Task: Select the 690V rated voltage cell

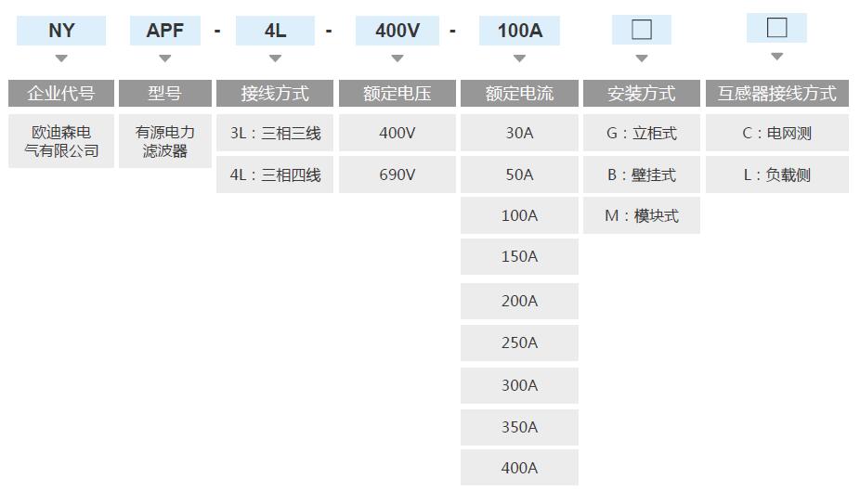Action: coord(397,174)
